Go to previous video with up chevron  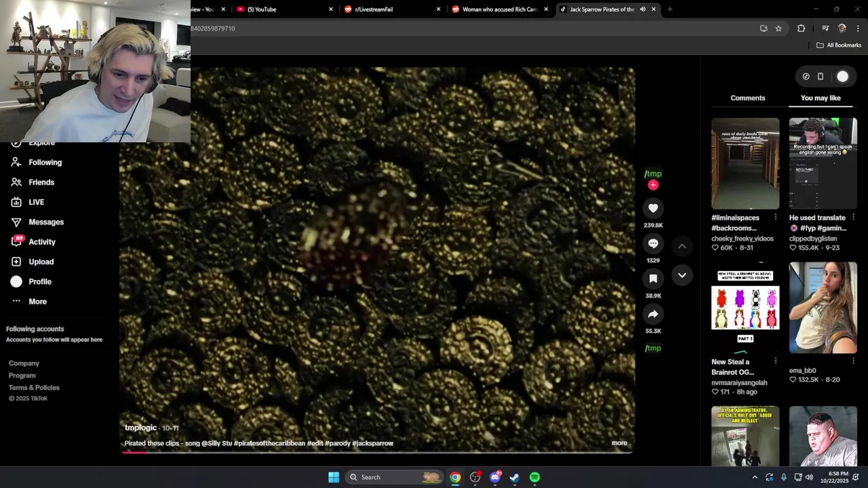point(682,246)
